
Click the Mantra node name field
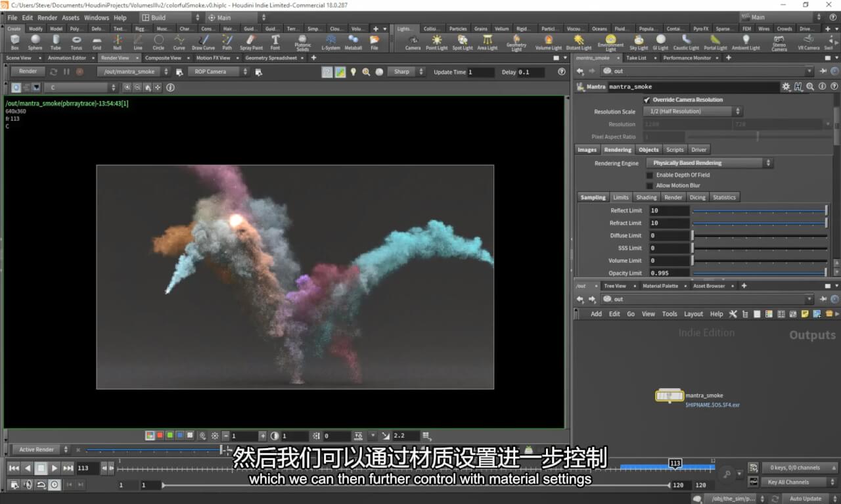(693, 87)
